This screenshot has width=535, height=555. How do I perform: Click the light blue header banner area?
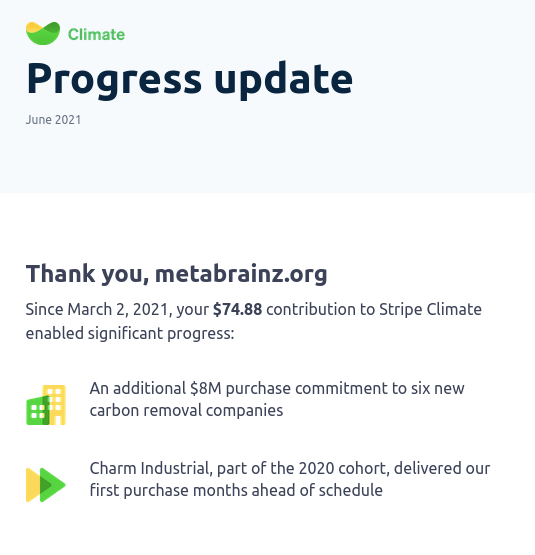[x=267, y=96]
